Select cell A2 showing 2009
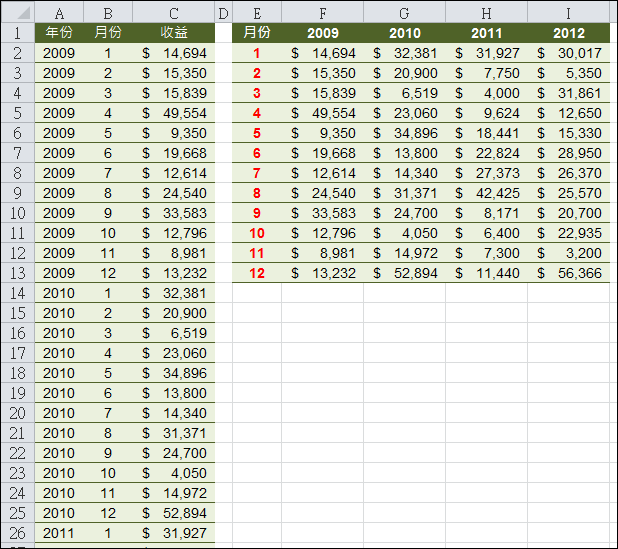Screen dimensions: 618x549 tap(59, 53)
